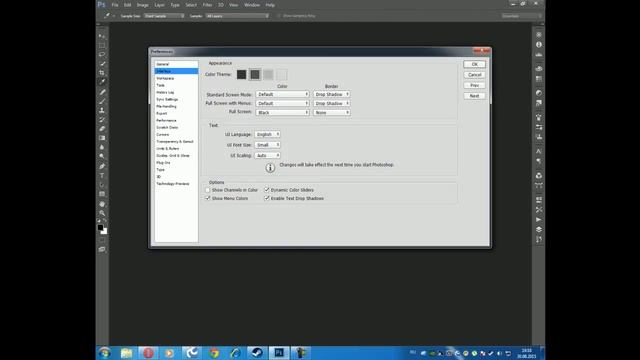Open the Windows Start menu
This screenshot has height=360, width=640.
[x=104, y=353]
